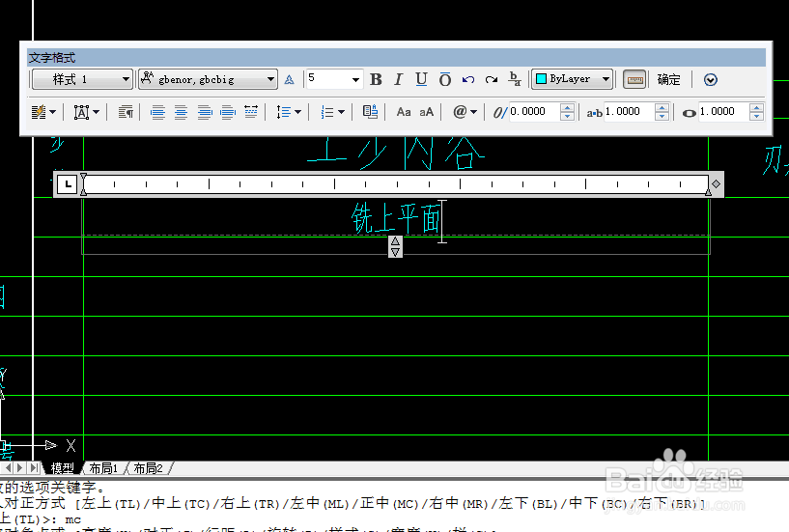
Task: Click the diamond width handle at ruler end
Action: click(x=716, y=184)
